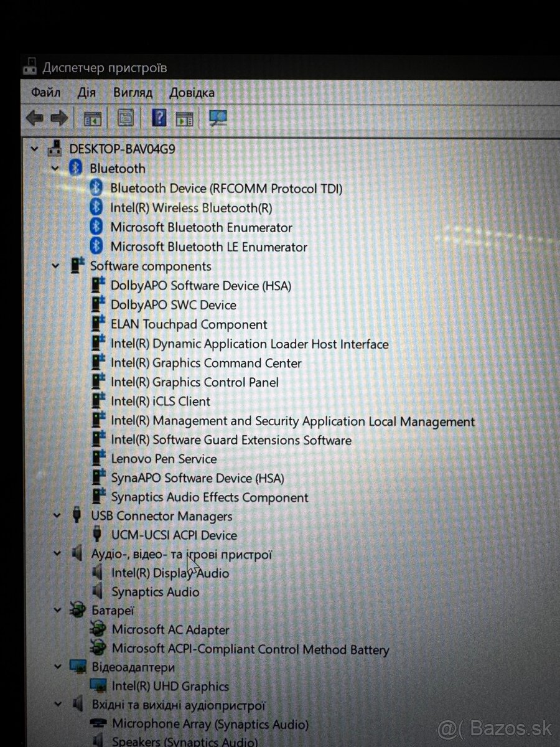Click the computer icon beside DESKTOP-BAV04G9

click(x=54, y=148)
